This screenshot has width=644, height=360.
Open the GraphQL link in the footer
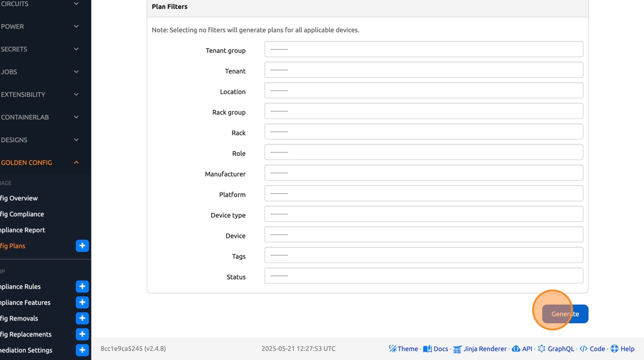pos(555,348)
